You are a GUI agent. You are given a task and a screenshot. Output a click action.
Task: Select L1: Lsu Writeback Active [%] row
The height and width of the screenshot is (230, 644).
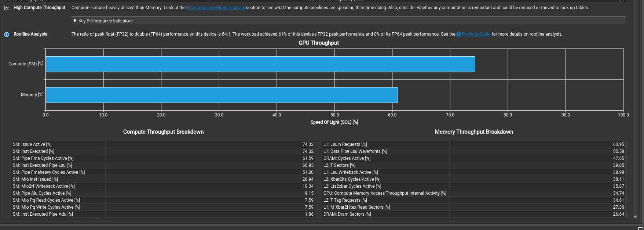(x=474, y=172)
